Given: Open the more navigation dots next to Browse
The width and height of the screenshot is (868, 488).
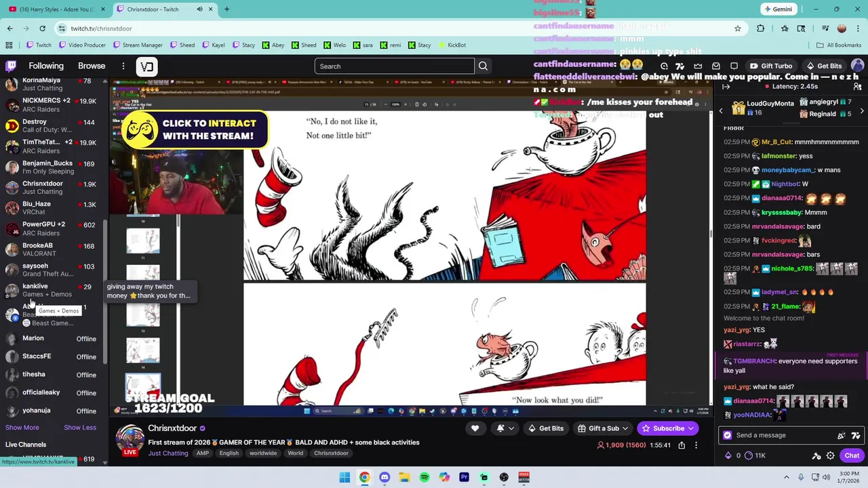Looking at the screenshot, I should click(123, 66).
